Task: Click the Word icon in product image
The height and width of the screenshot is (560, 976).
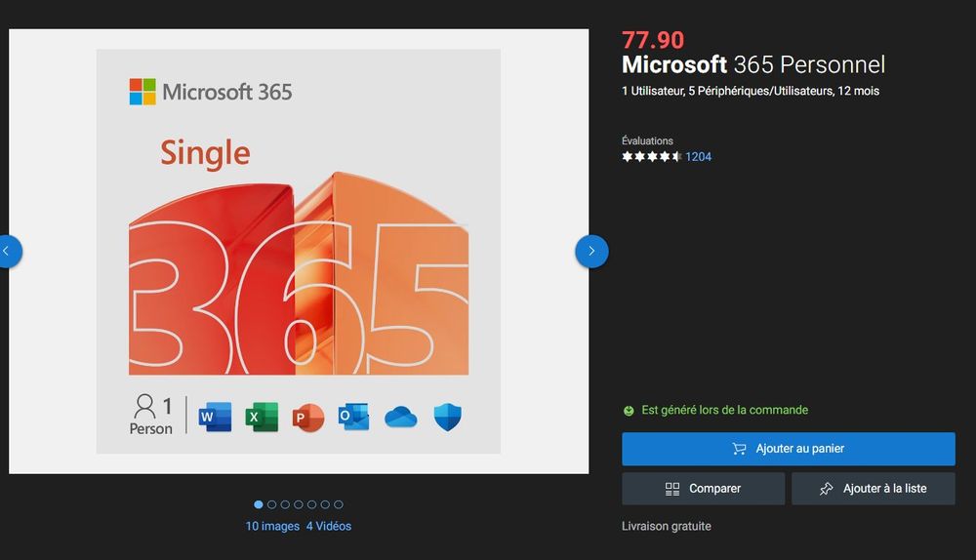Action: [x=215, y=418]
